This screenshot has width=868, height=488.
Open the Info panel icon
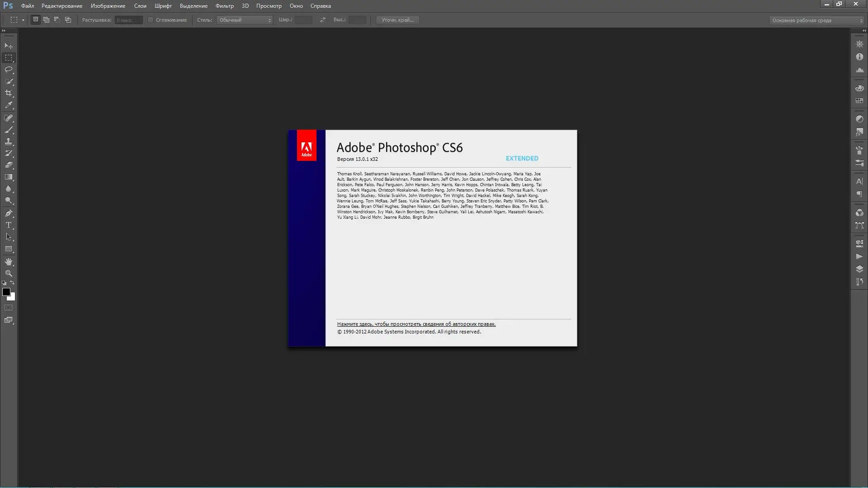pos(859,57)
